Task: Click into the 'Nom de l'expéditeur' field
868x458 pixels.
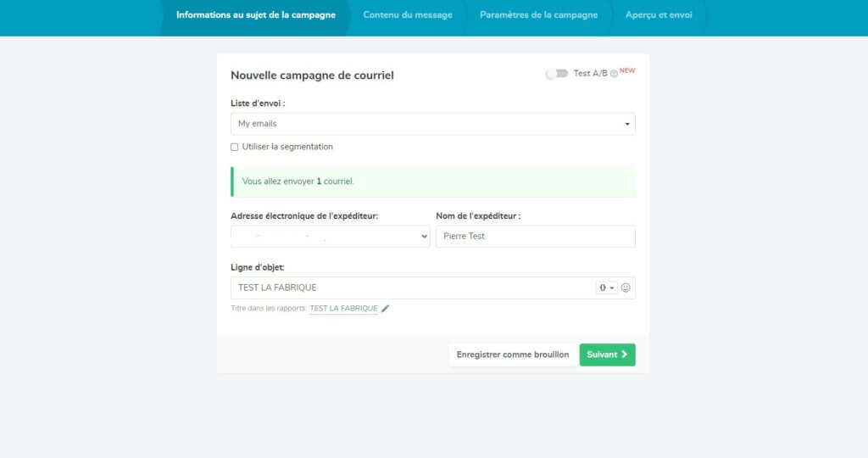Action: (535, 237)
